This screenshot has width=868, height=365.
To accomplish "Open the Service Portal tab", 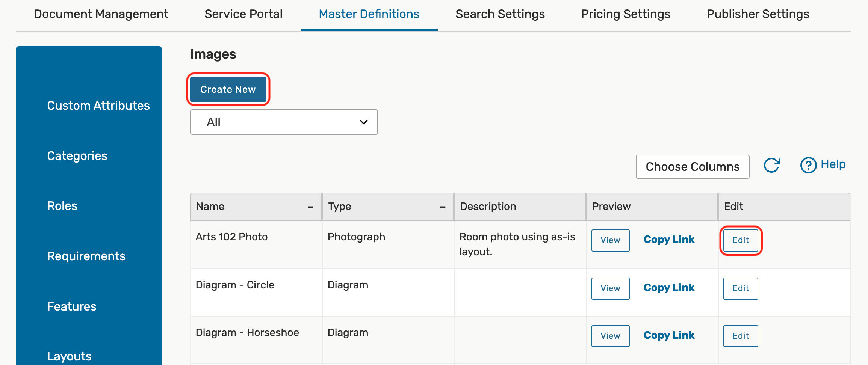I will point(243,14).
